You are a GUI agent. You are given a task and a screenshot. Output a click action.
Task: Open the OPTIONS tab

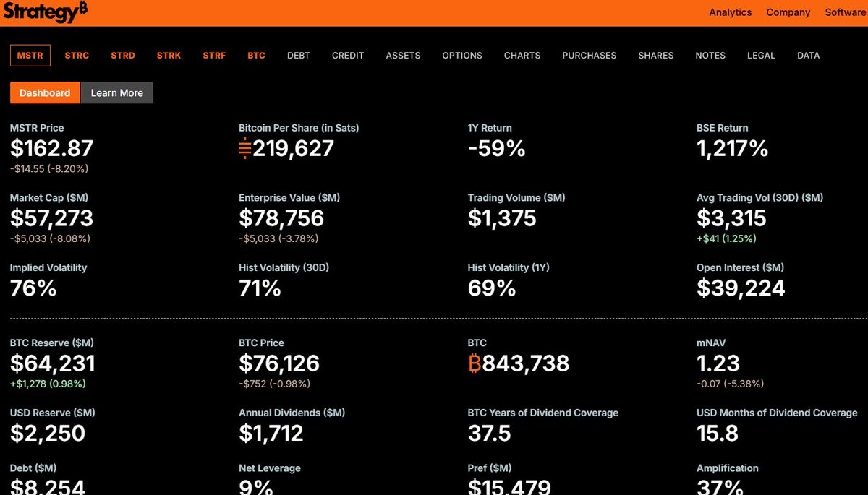pyautogui.click(x=462, y=56)
